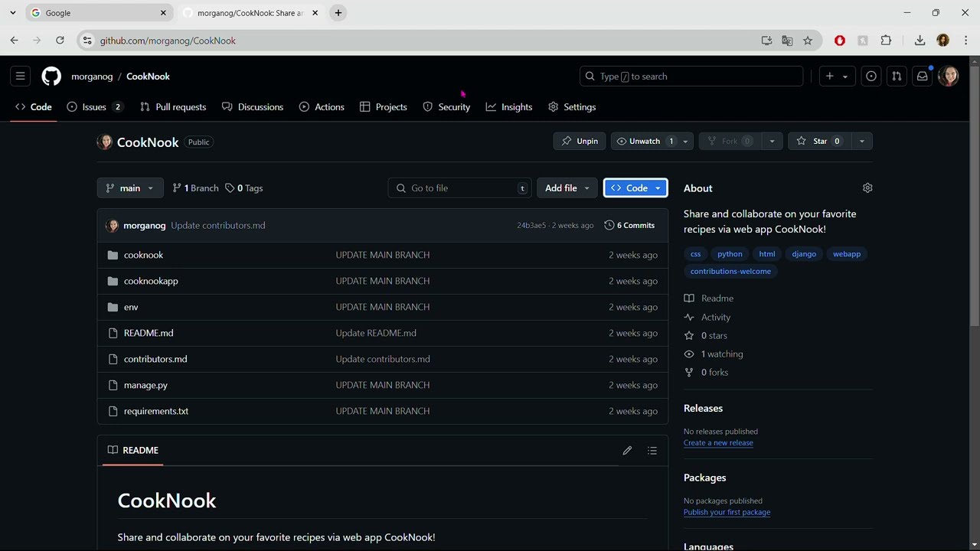Open the cooknook folder
This screenshot has width=980, height=551.
pos(143,255)
